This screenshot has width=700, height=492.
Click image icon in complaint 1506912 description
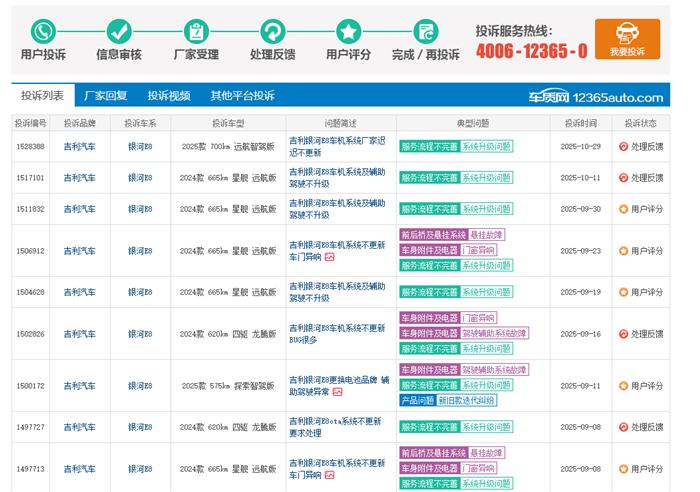click(x=330, y=257)
